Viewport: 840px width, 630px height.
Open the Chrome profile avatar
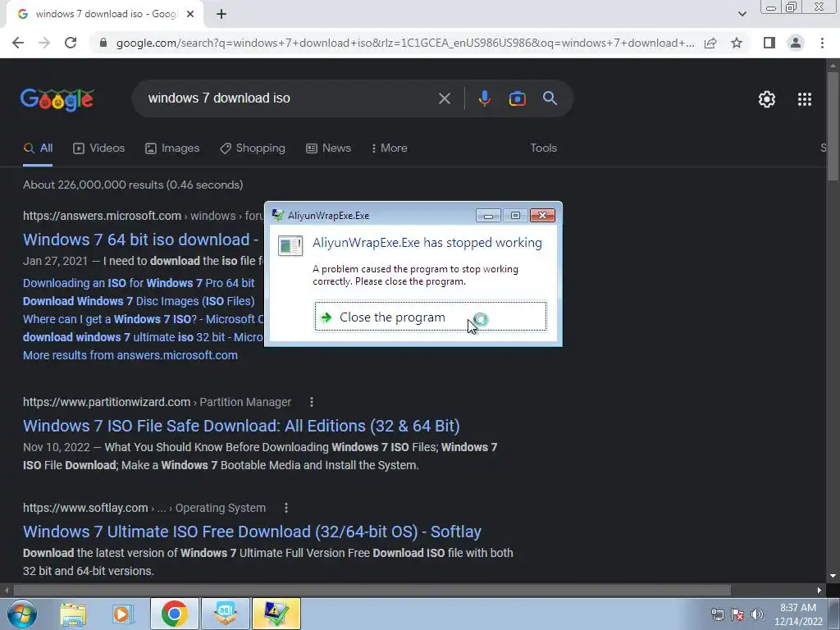(796, 43)
